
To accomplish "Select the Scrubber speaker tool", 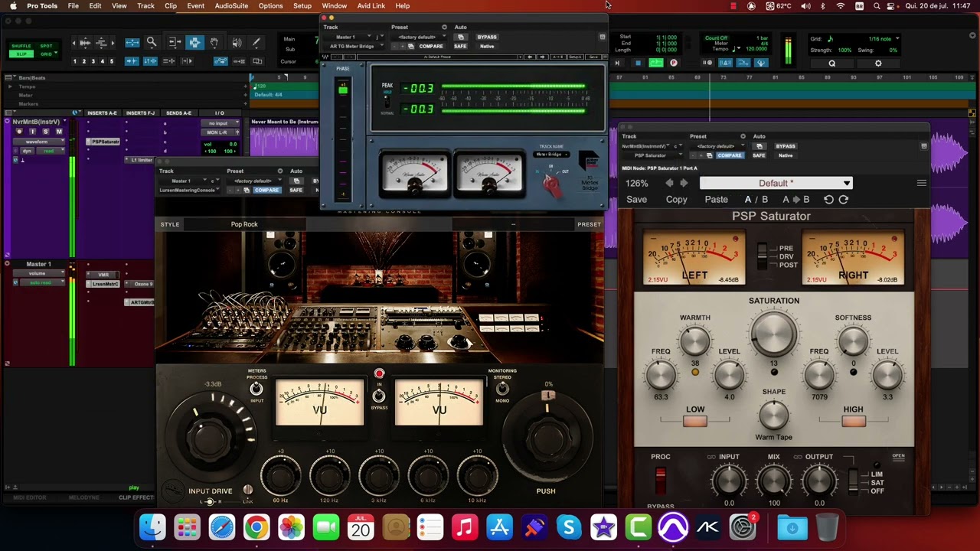I will pos(237,42).
